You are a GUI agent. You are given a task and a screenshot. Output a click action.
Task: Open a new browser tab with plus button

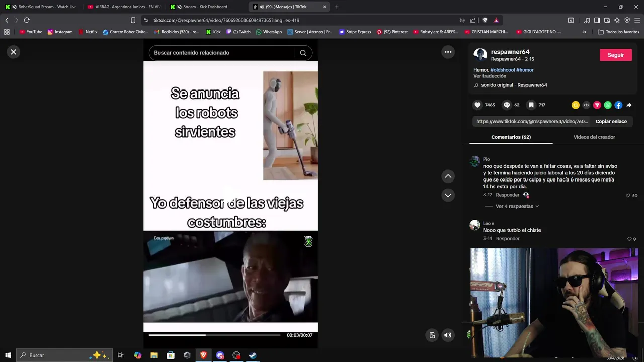click(x=337, y=7)
